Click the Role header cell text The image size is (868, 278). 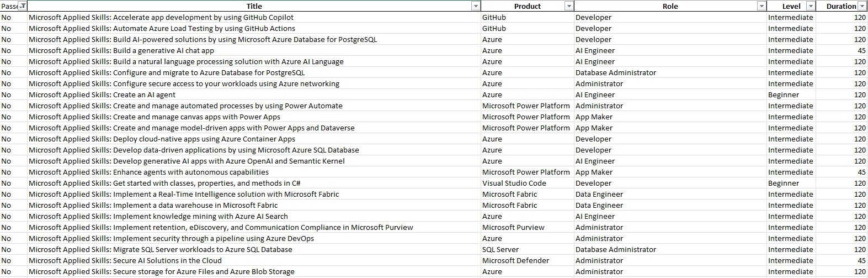[670, 6]
